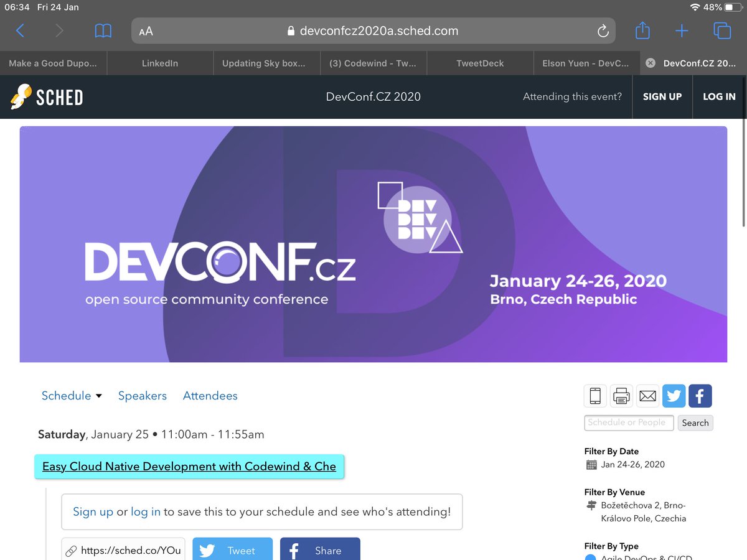The height and width of the screenshot is (560, 747).
Task: Go back with Safari back arrow
Action: click(x=20, y=30)
